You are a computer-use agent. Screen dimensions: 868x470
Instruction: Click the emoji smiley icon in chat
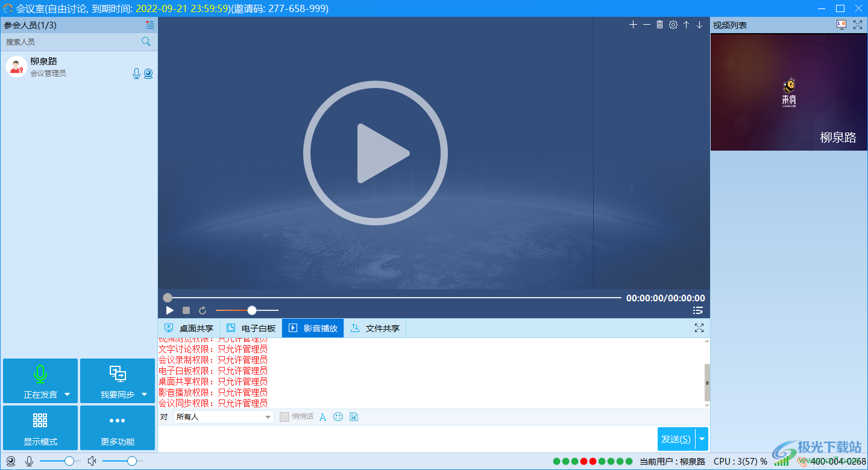[x=338, y=417]
